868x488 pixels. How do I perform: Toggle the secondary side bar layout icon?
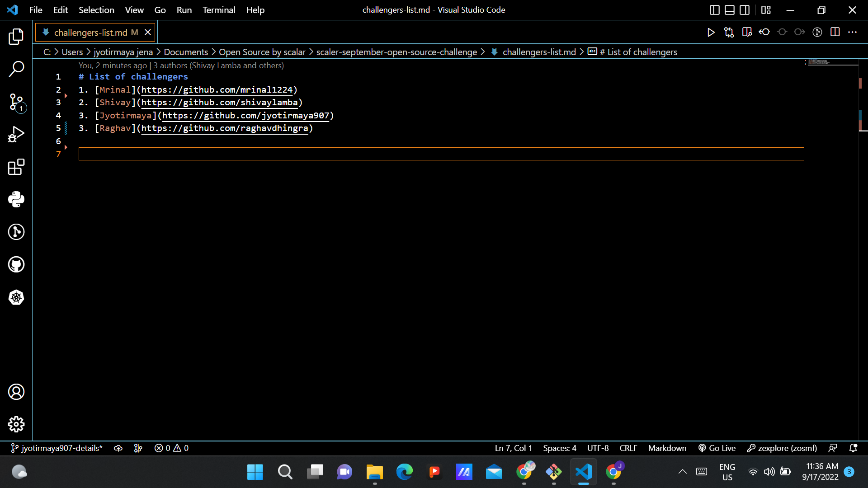[745, 10]
